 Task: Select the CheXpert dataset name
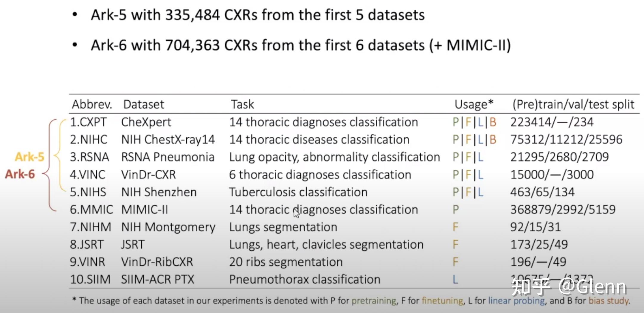pyautogui.click(x=146, y=122)
